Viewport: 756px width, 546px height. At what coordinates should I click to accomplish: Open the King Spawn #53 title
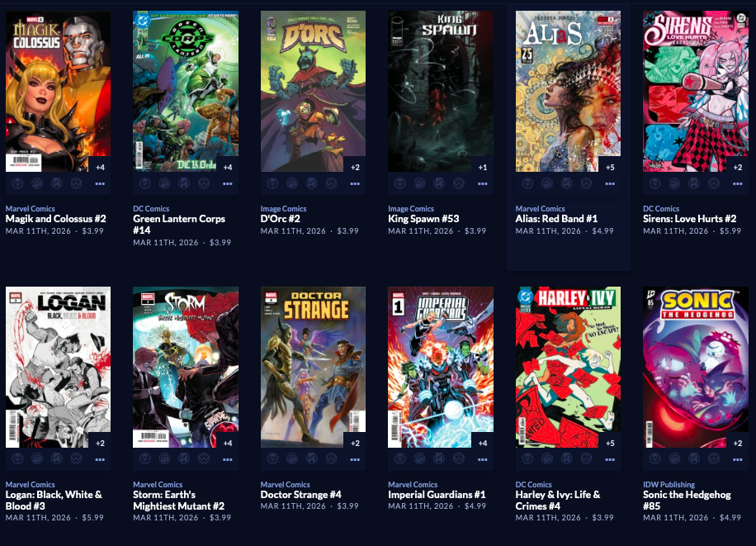point(423,219)
